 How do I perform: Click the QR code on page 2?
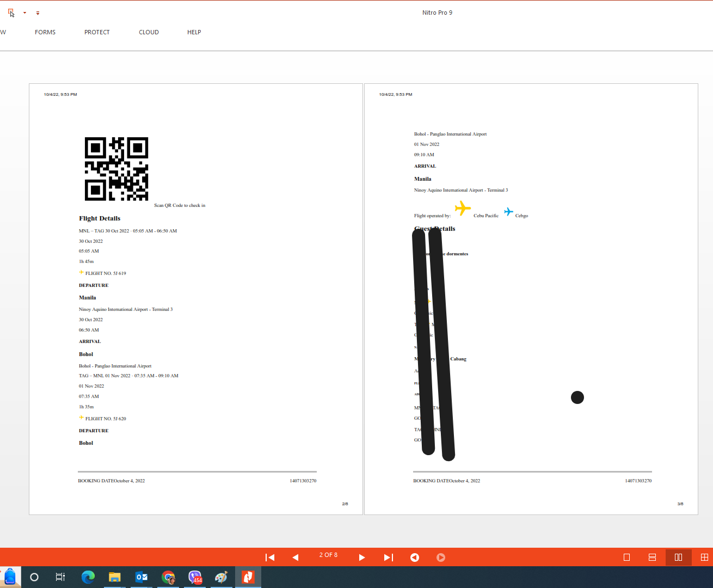coord(116,169)
